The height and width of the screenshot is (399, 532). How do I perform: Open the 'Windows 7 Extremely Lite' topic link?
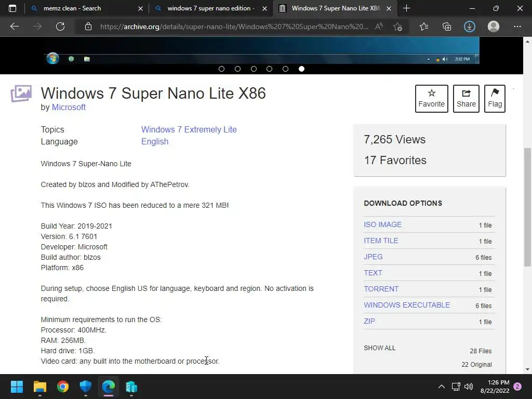click(x=189, y=129)
